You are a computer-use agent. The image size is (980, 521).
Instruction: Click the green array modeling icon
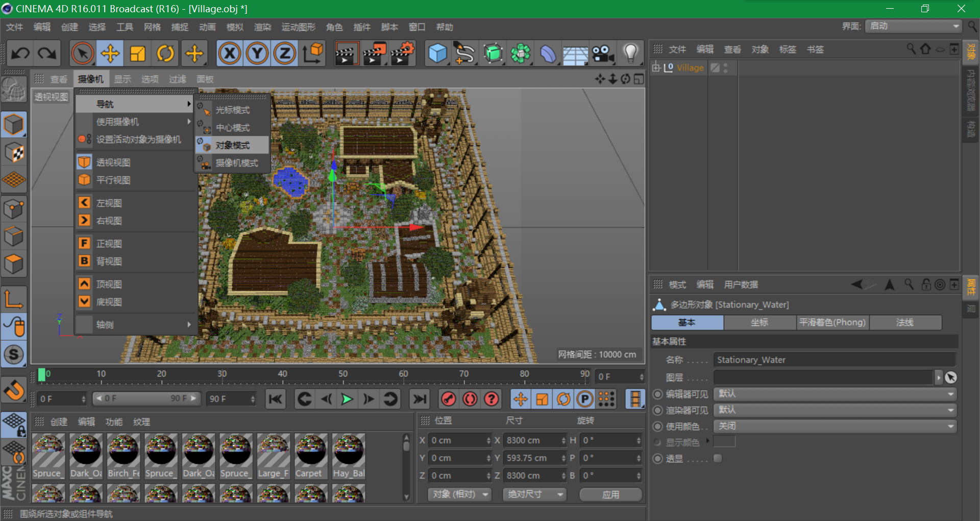click(x=521, y=53)
